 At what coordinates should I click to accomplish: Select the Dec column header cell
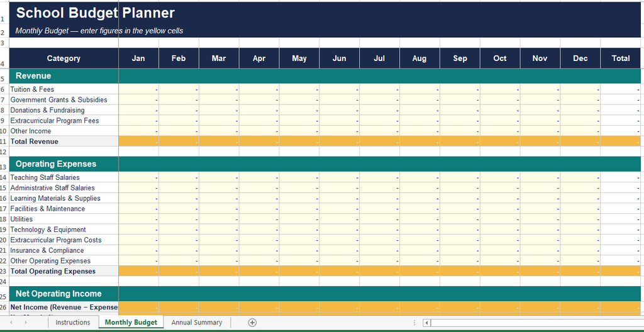click(x=580, y=58)
